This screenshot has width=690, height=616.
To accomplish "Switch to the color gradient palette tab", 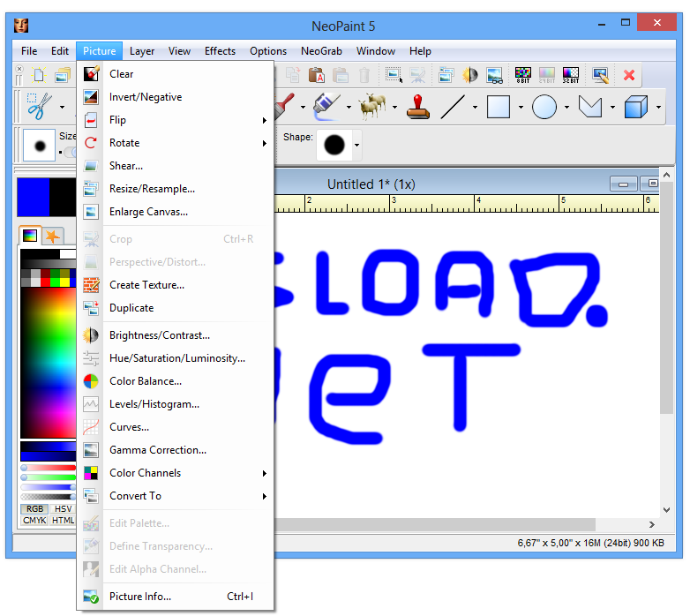I will pyautogui.click(x=30, y=236).
